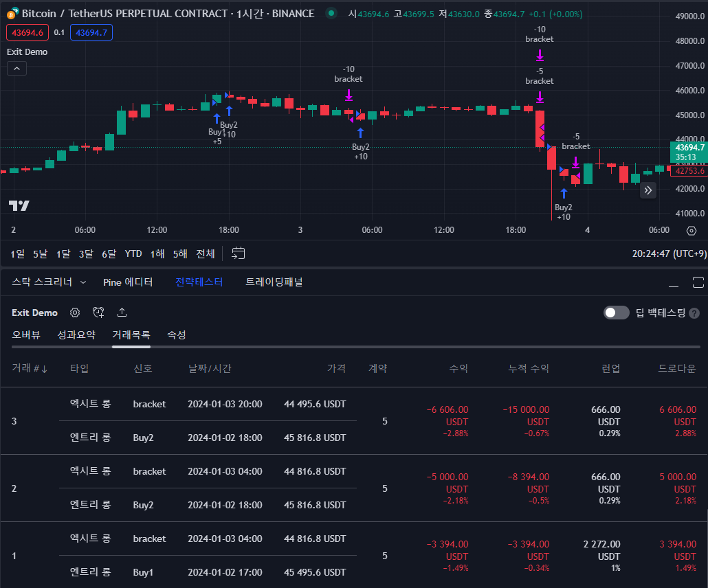The width and height of the screenshot is (708, 588).
Task: Click the 20:24:47 (UTC+9) timezone clock
Action: coord(670,253)
